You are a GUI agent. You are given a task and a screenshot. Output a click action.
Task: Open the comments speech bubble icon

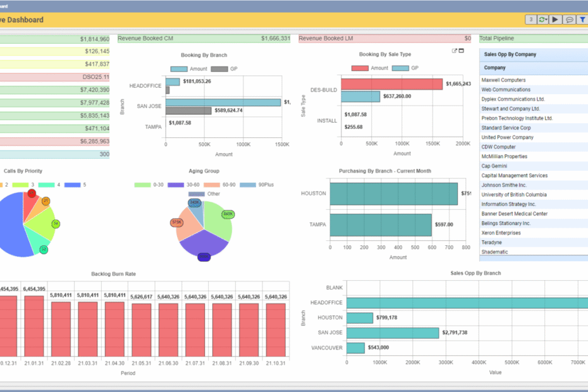(x=570, y=20)
